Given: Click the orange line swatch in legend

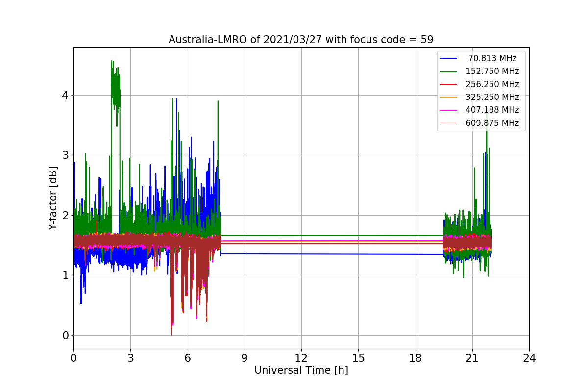Looking at the screenshot, I should point(448,98).
